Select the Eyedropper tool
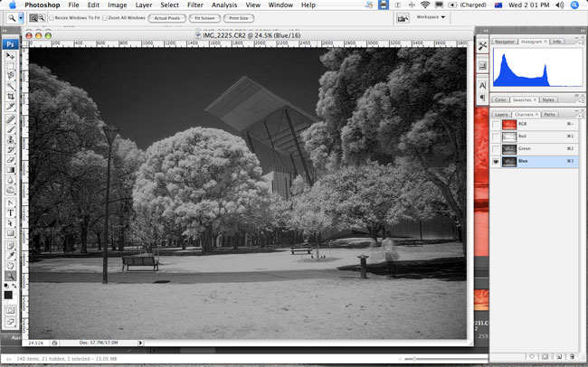The width and height of the screenshot is (588, 367). (x=11, y=256)
